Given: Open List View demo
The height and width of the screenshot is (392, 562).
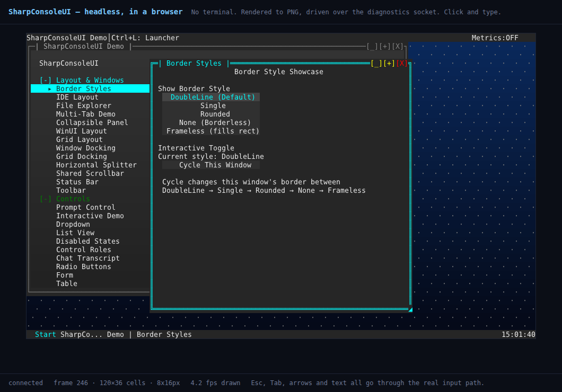Looking at the screenshot, I should [x=75, y=233].
